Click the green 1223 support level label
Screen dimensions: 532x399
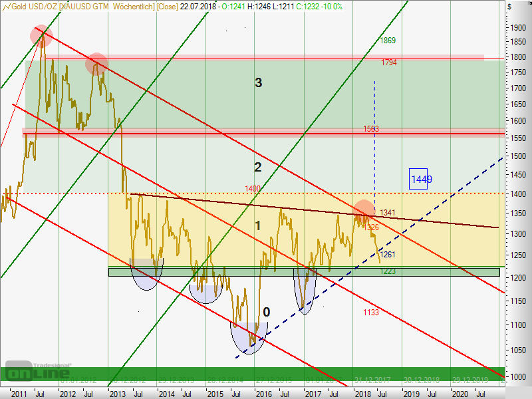pyautogui.click(x=389, y=272)
